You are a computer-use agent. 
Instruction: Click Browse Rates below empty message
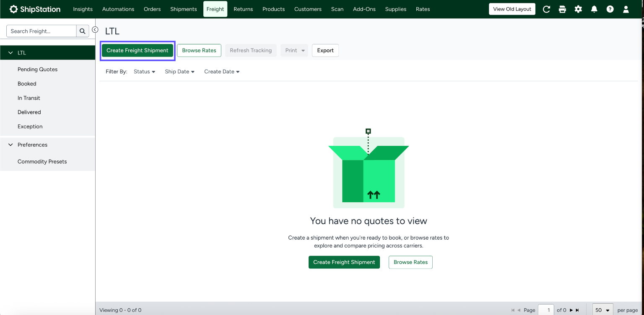(410, 262)
